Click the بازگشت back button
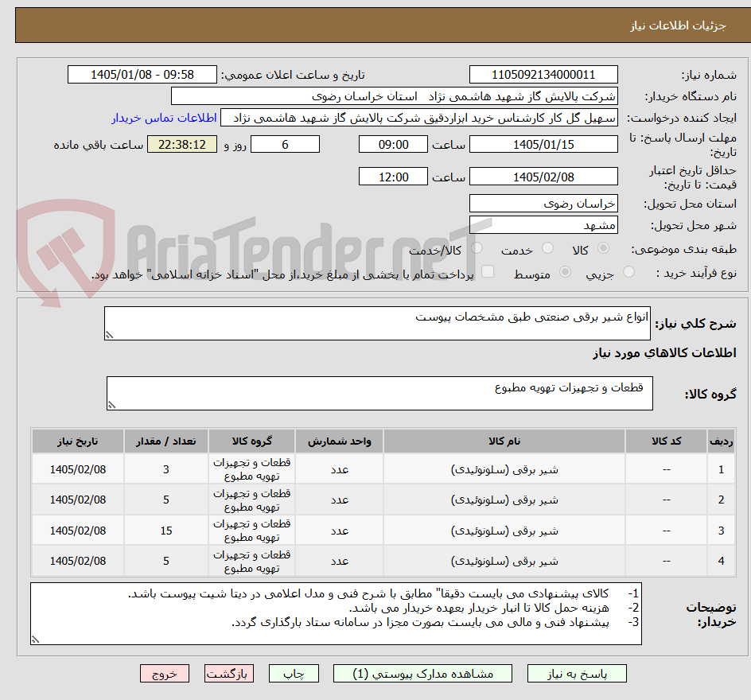 [229, 674]
